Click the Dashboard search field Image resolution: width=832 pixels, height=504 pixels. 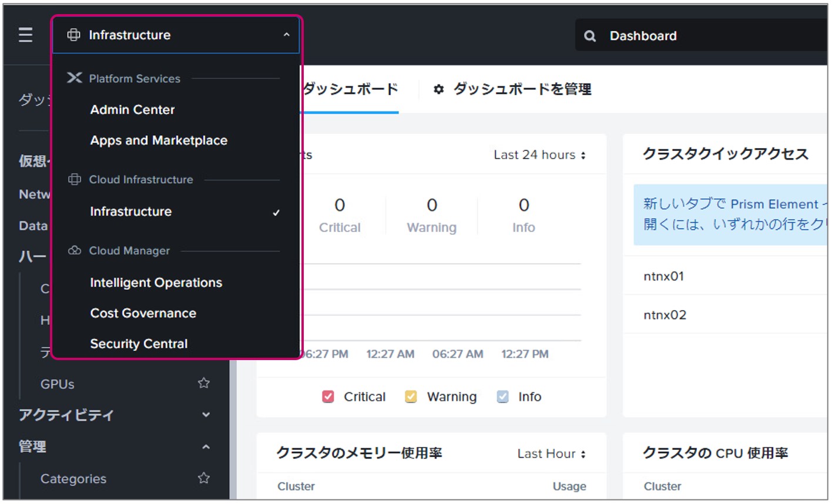click(x=701, y=35)
